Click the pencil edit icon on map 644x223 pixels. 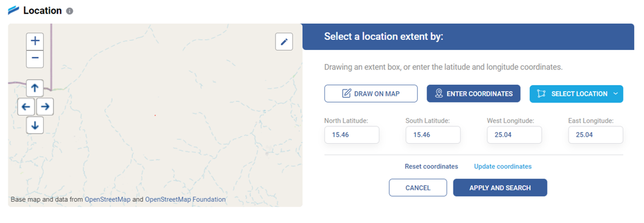pos(284,42)
